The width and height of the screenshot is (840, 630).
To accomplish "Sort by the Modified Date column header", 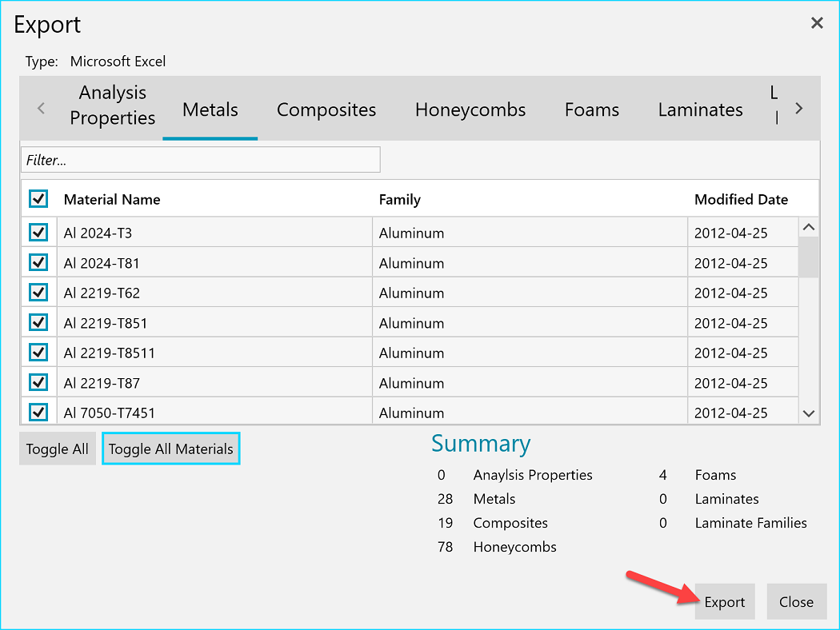I will [741, 200].
